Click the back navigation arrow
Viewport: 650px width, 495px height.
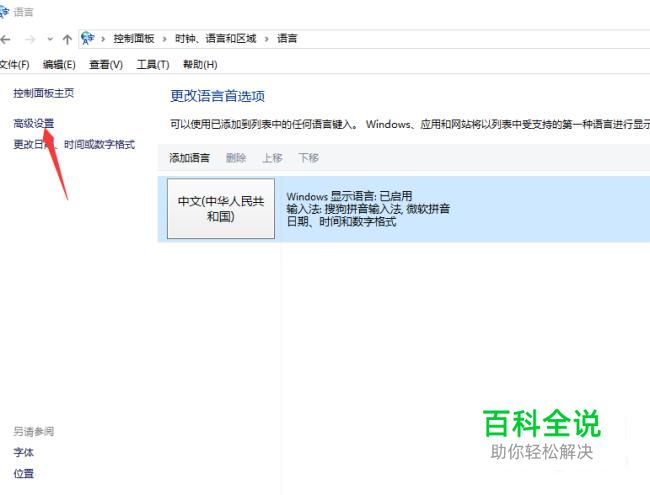[5, 39]
